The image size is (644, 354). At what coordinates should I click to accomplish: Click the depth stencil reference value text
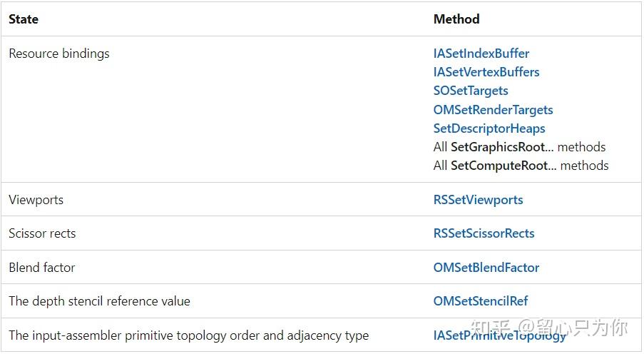pyautogui.click(x=99, y=301)
